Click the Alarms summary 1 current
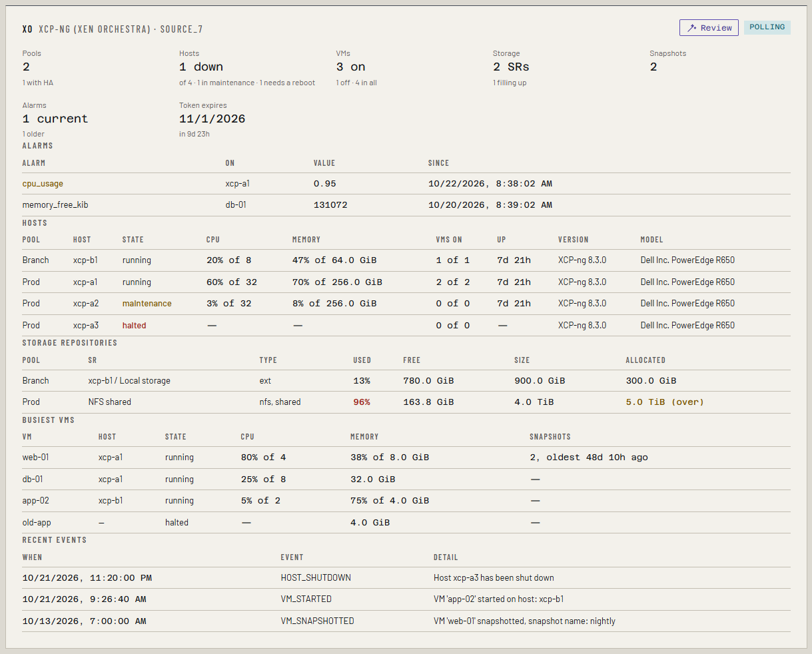The width and height of the screenshot is (812, 654). 55,119
